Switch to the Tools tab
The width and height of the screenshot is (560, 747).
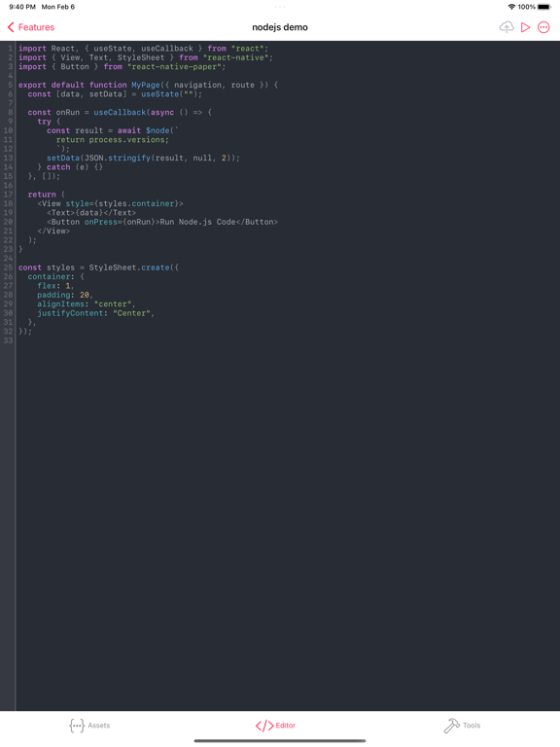click(x=462, y=725)
